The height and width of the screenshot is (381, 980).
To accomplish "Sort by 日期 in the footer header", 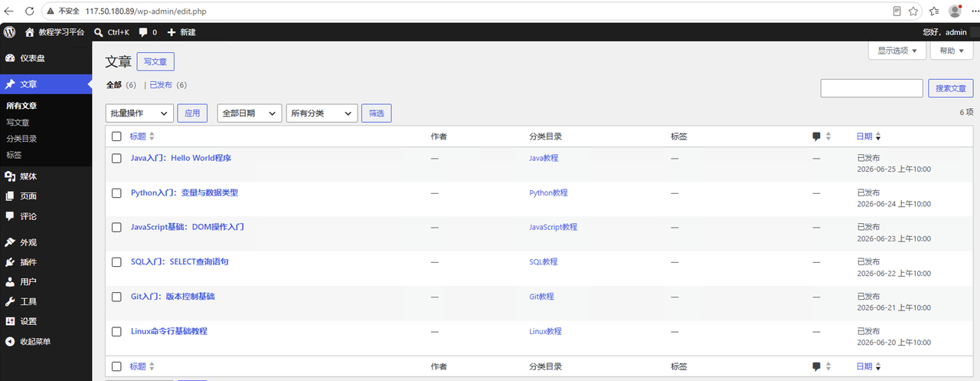I will [x=868, y=366].
